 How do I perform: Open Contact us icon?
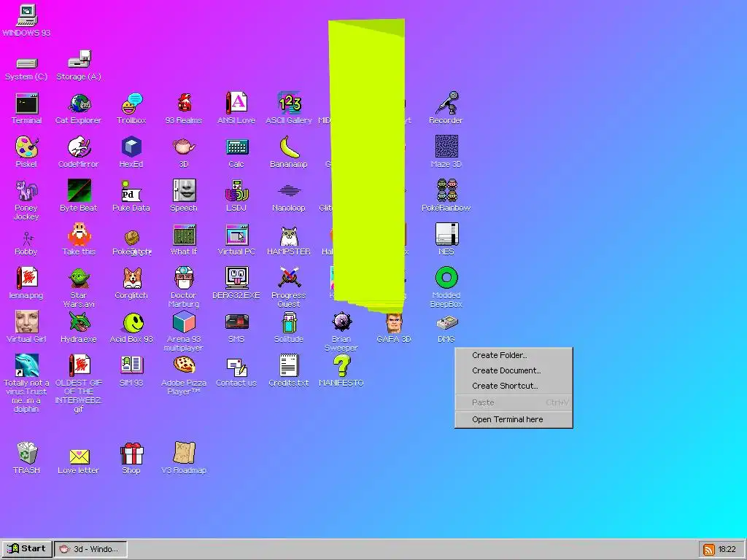click(236, 366)
